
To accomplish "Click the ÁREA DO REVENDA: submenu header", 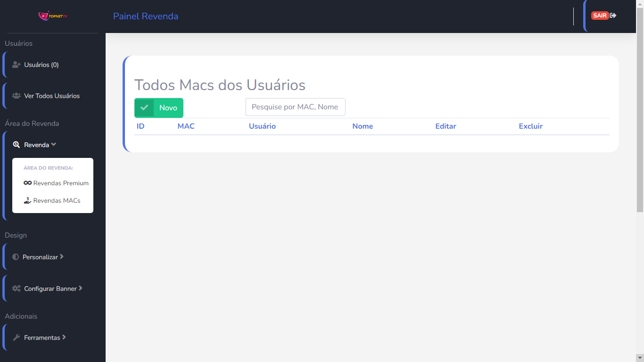I will click(48, 168).
